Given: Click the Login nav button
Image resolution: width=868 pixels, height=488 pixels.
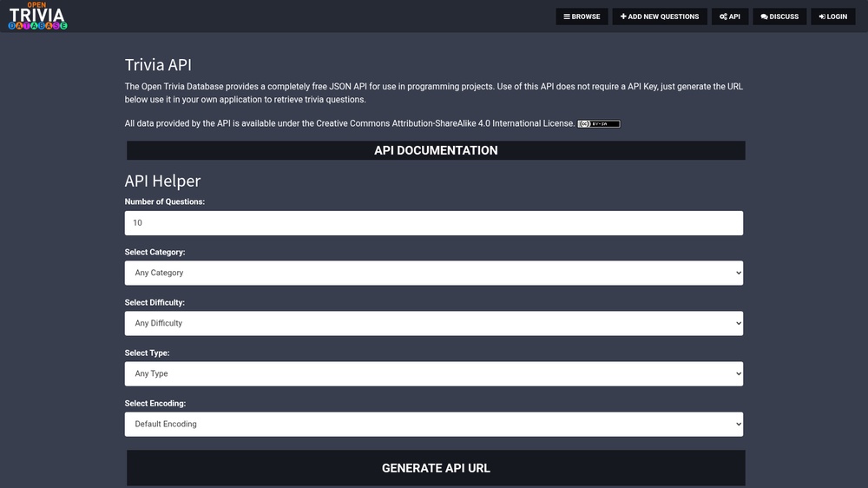Looking at the screenshot, I should pos(833,16).
